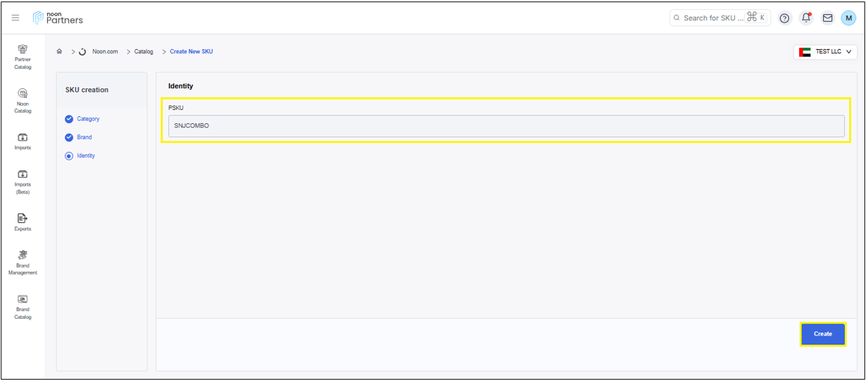868x381 pixels.
Task: Open Brand Management in sidebar
Action: tap(22, 262)
